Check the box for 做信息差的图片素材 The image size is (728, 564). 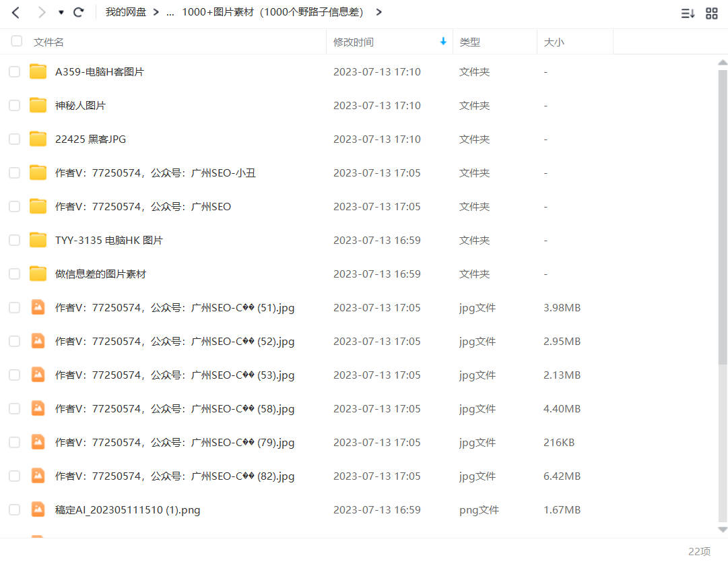[15, 274]
